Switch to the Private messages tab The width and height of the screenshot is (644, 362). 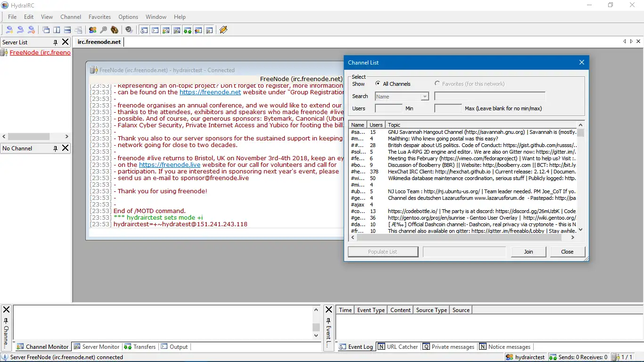pos(448,346)
